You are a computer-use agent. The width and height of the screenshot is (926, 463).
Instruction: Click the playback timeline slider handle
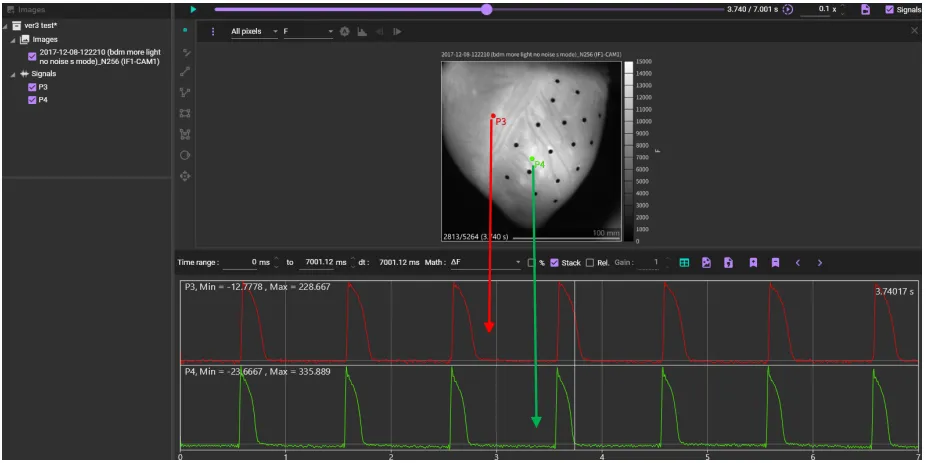pos(486,9)
